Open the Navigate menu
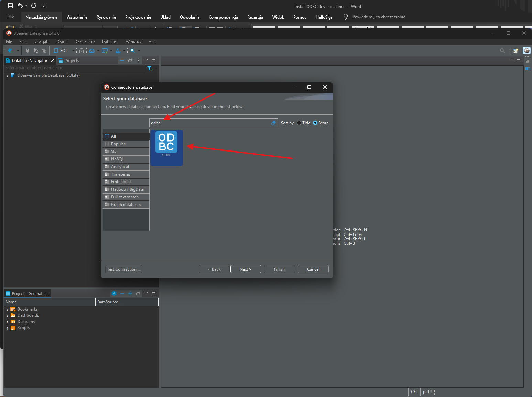The image size is (532, 397). pos(41,42)
